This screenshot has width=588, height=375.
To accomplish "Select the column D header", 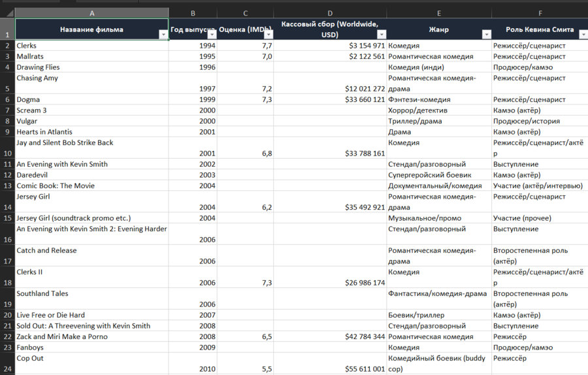I will click(x=330, y=13).
